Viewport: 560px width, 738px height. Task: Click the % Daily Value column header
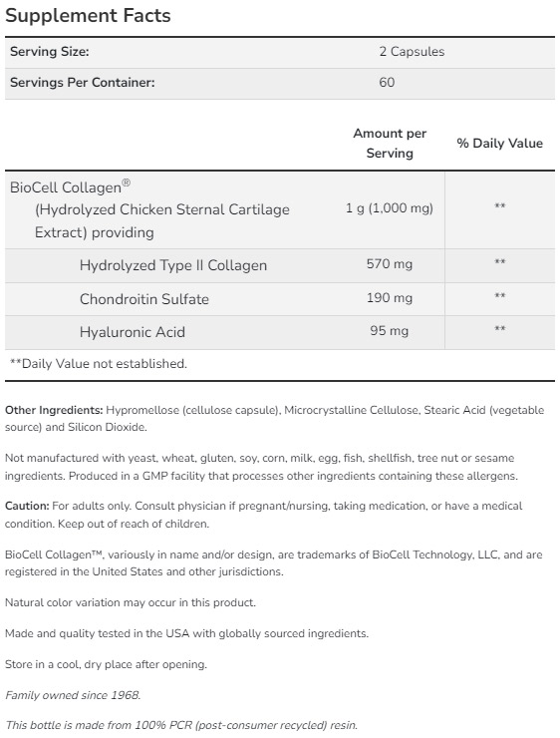500,143
